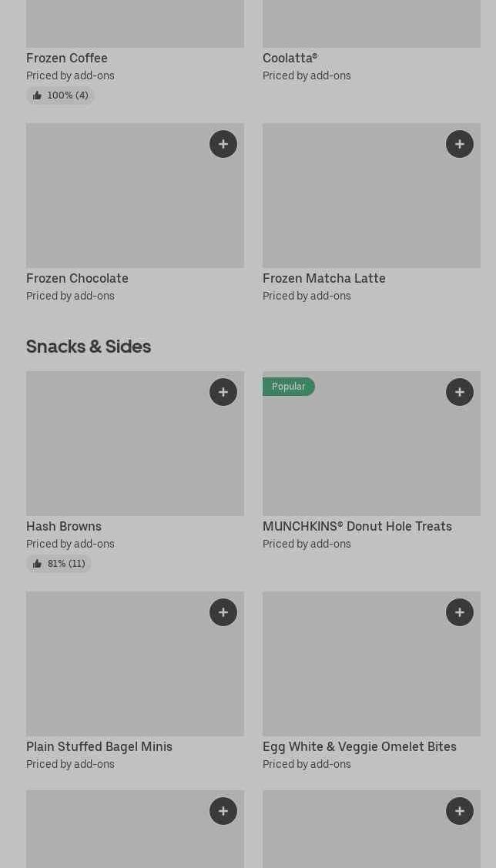Add Hash Browns with plus button
The image size is (496, 868).
[223, 392]
